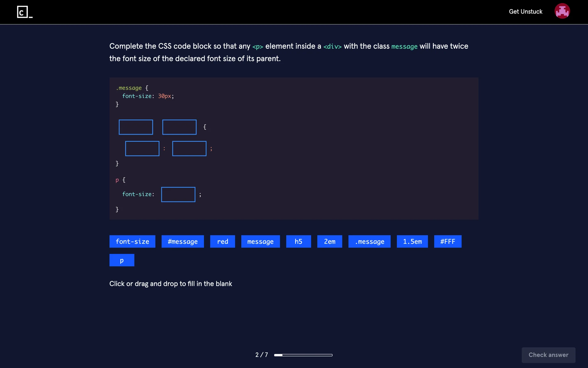Select the plain message answer chip
The image size is (588, 368).
pyautogui.click(x=260, y=241)
